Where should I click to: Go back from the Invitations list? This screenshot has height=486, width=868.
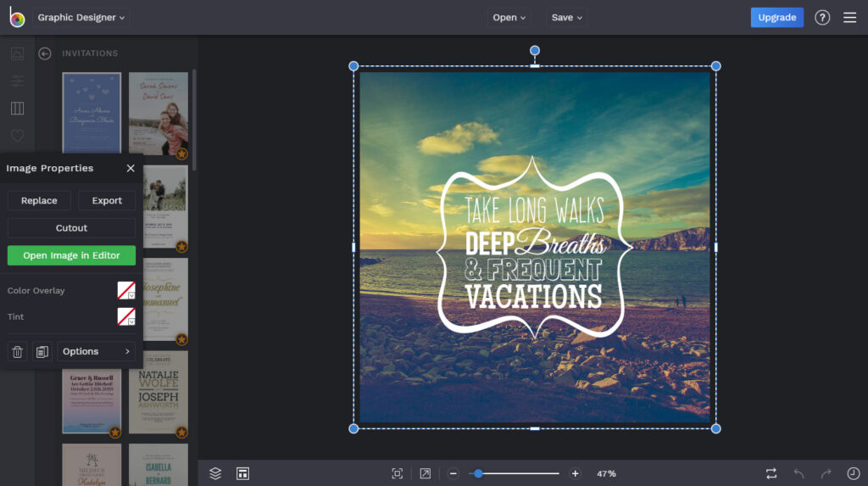click(45, 53)
